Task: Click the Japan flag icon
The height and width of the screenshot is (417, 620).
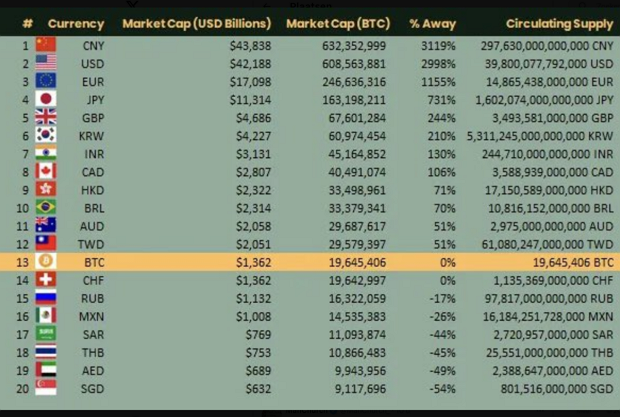Action: [x=45, y=99]
